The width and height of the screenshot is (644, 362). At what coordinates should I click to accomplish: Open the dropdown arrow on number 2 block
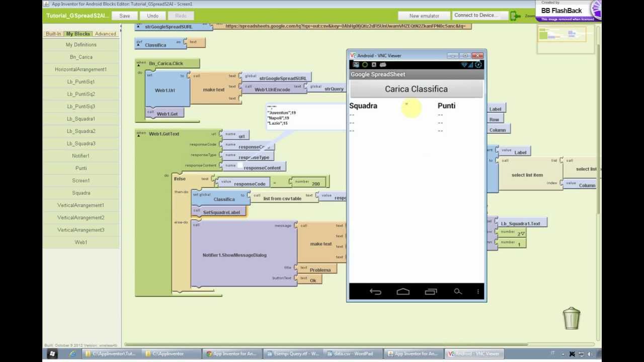pos(523,234)
